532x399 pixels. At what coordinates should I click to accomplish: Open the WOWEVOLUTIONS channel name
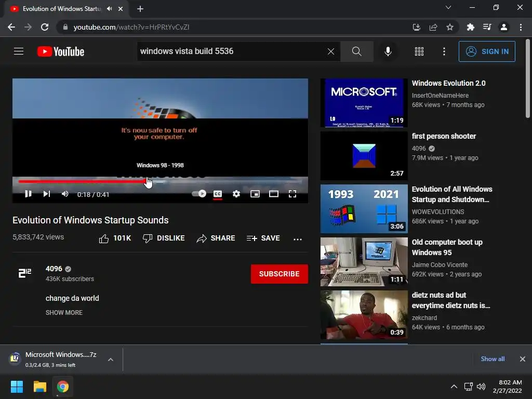click(x=437, y=212)
